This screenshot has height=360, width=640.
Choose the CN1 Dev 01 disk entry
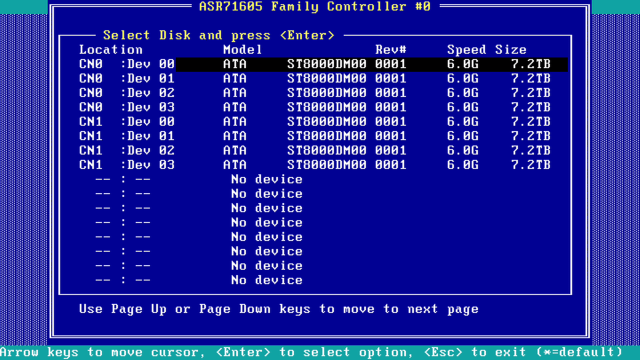(x=315, y=136)
